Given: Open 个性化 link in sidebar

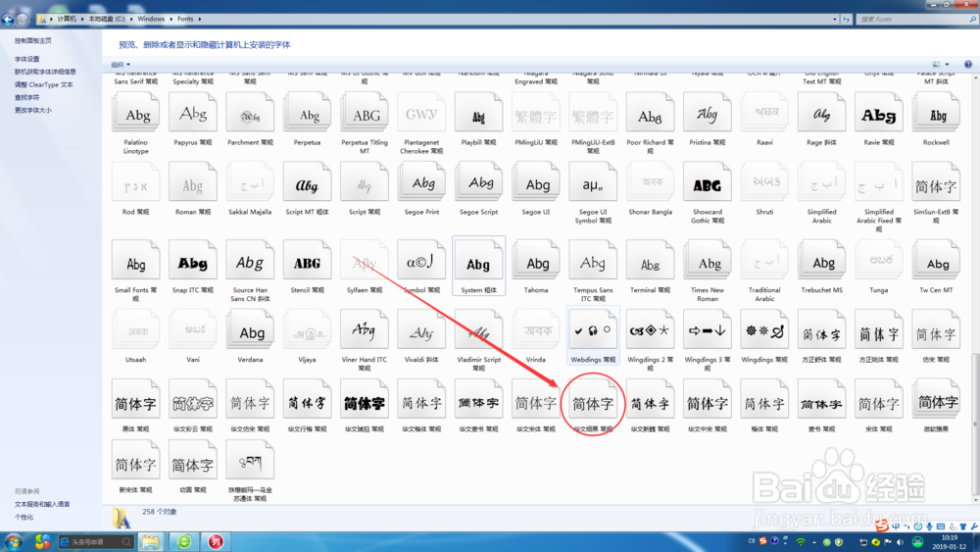Looking at the screenshot, I should (24, 517).
